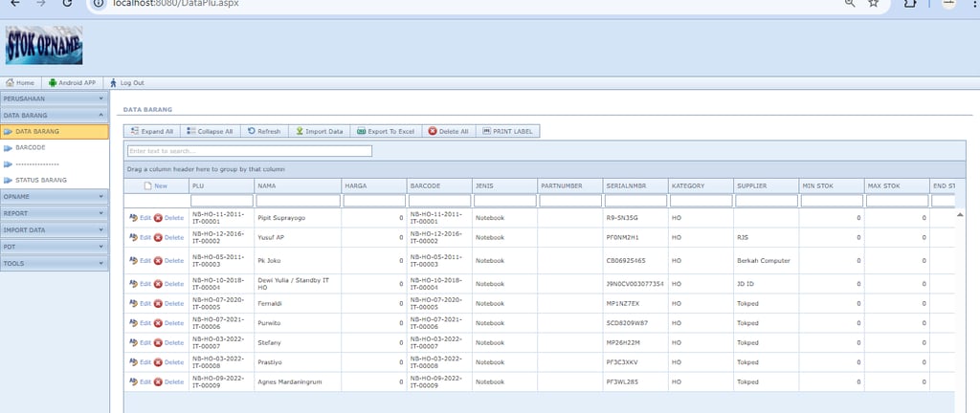The image size is (980, 413).
Task: Expand all grouped rows
Action: click(x=151, y=131)
